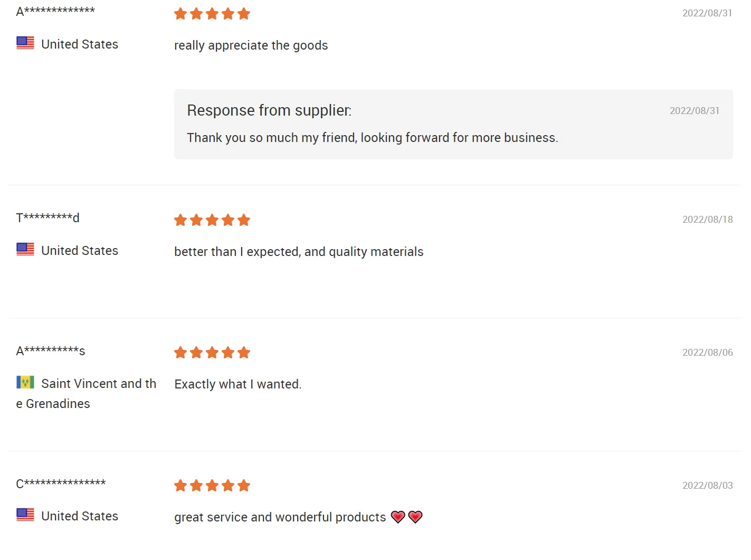Select reviewer name T*********d
The height and width of the screenshot is (560, 751).
click(x=47, y=217)
